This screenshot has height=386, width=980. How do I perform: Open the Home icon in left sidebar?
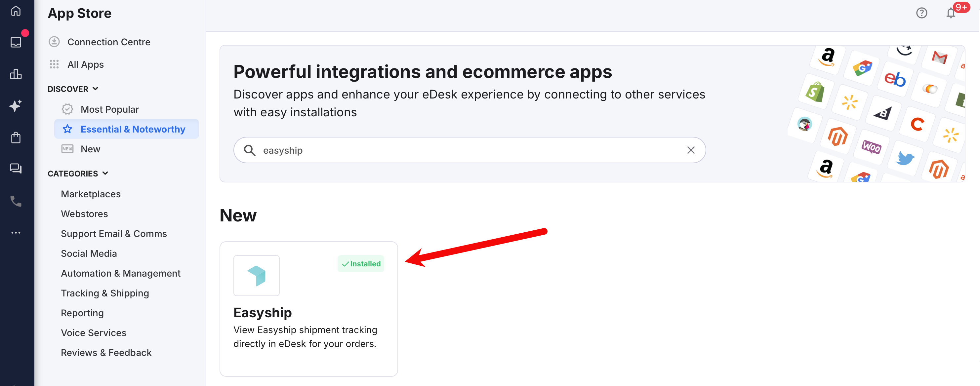[x=16, y=11]
